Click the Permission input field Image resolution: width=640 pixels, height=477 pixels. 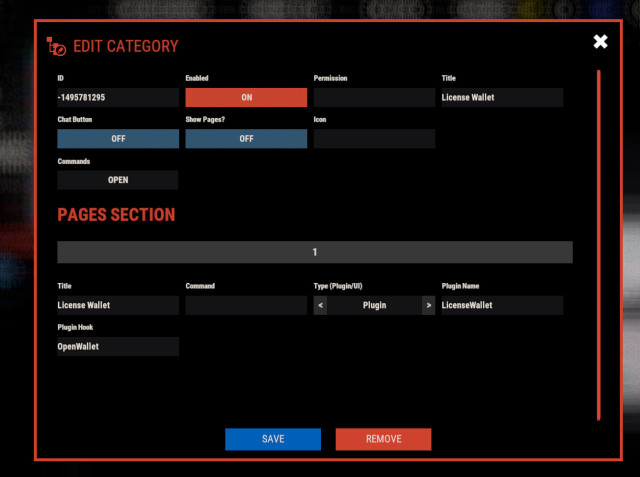click(x=374, y=98)
